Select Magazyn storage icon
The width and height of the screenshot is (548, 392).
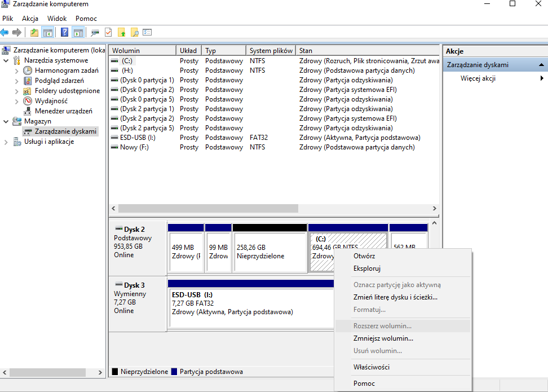[x=17, y=121]
